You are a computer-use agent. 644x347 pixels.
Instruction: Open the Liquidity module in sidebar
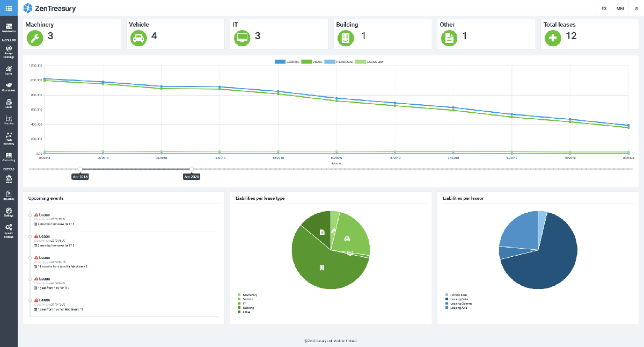click(x=9, y=120)
